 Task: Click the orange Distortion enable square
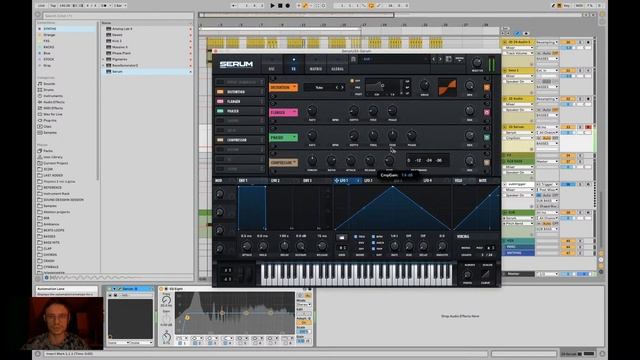487,87
